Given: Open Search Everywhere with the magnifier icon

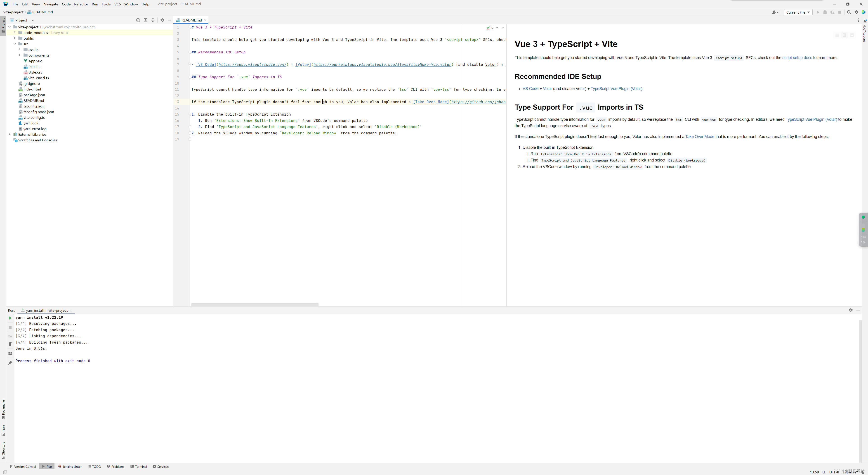Looking at the screenshot, I should coord(849,12).
